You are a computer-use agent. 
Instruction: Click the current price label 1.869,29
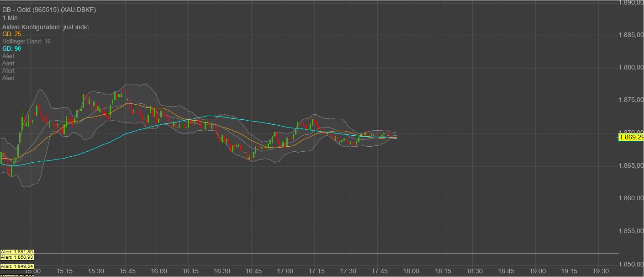631,137
